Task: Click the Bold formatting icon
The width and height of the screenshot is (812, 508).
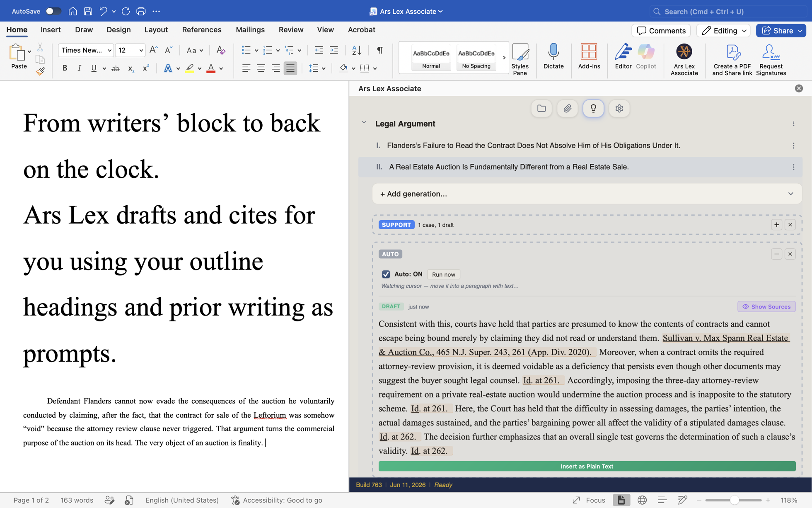Action: pos(65,68)
